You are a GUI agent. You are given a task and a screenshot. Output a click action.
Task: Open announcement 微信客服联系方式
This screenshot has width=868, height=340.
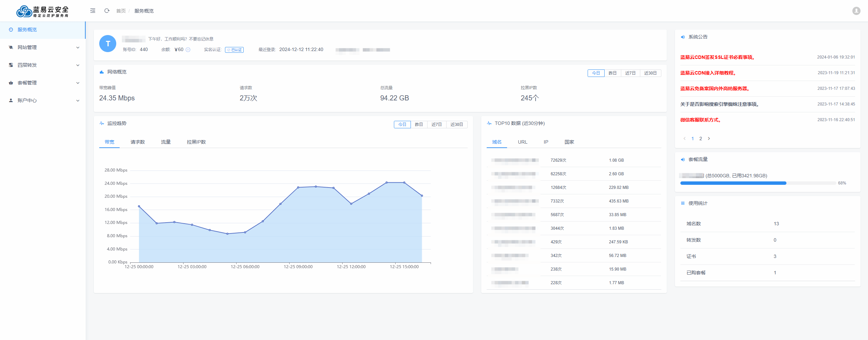pos(700,120)
